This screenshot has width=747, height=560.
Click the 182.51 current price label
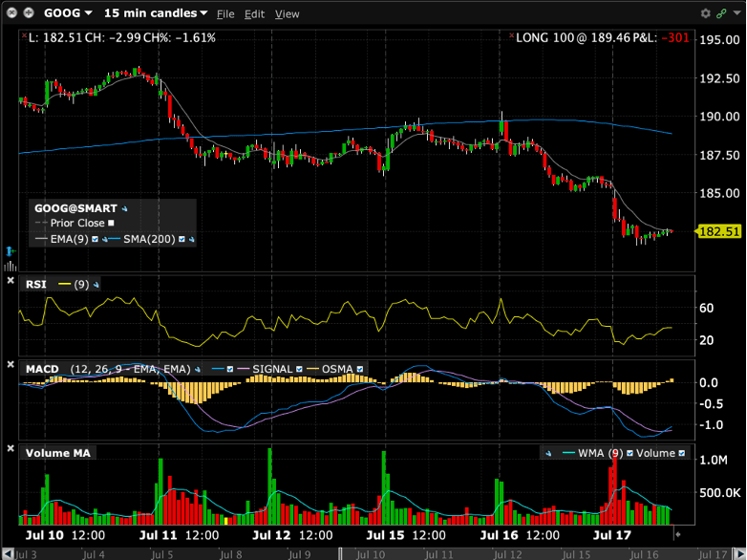(719, 231)
